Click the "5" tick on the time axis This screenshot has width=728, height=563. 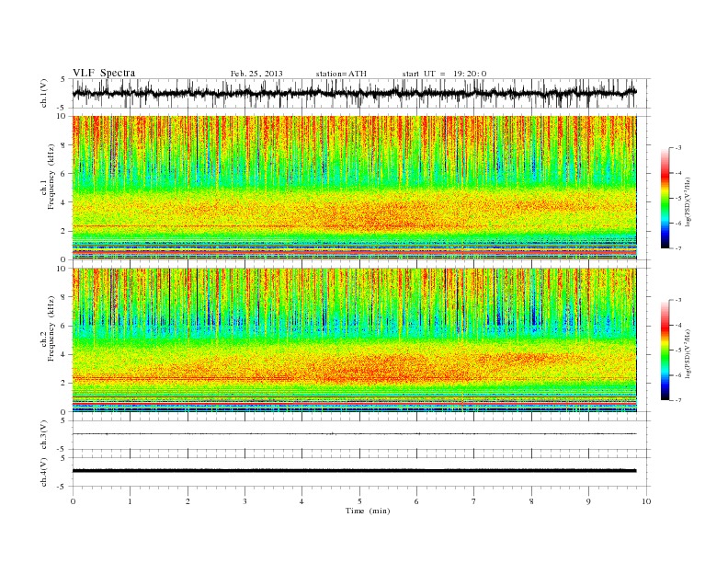pos(359,501)
